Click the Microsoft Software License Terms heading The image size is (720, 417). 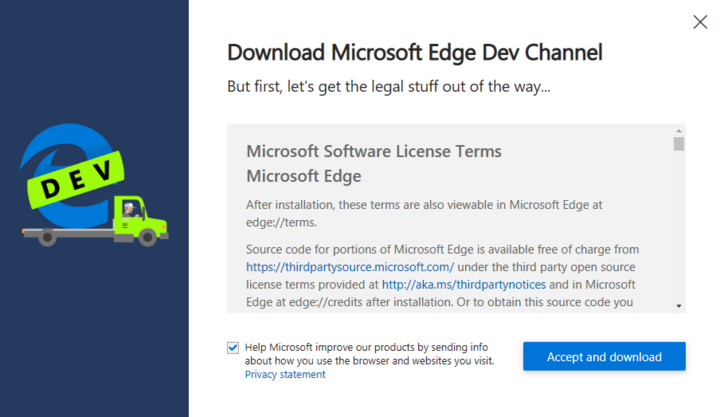pos(373,152)
